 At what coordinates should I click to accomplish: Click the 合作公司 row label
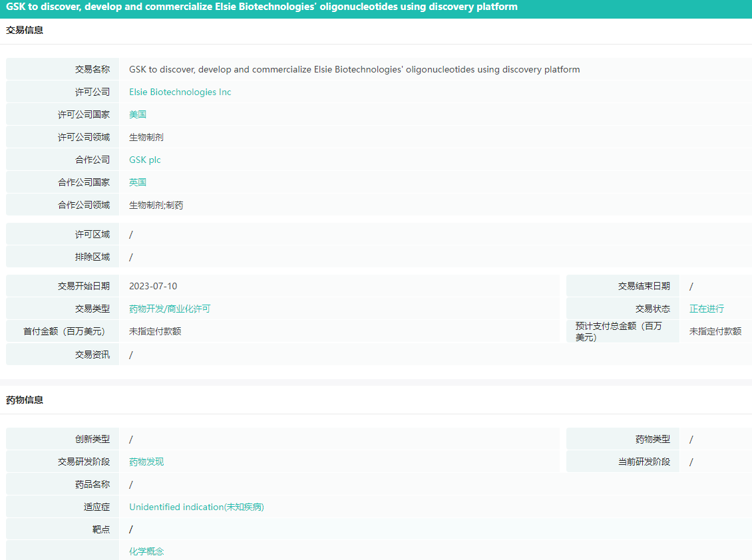[92, 160]
